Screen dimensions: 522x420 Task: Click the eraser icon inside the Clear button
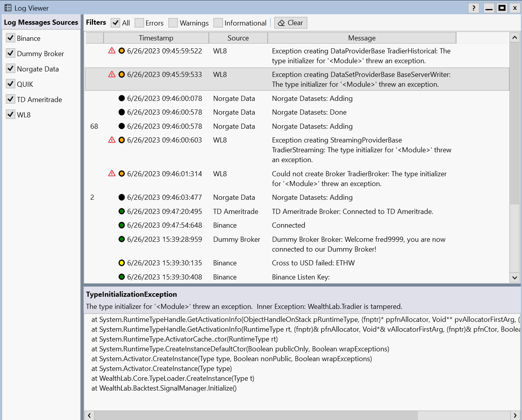pyautogui.click(x=281, y=22)
